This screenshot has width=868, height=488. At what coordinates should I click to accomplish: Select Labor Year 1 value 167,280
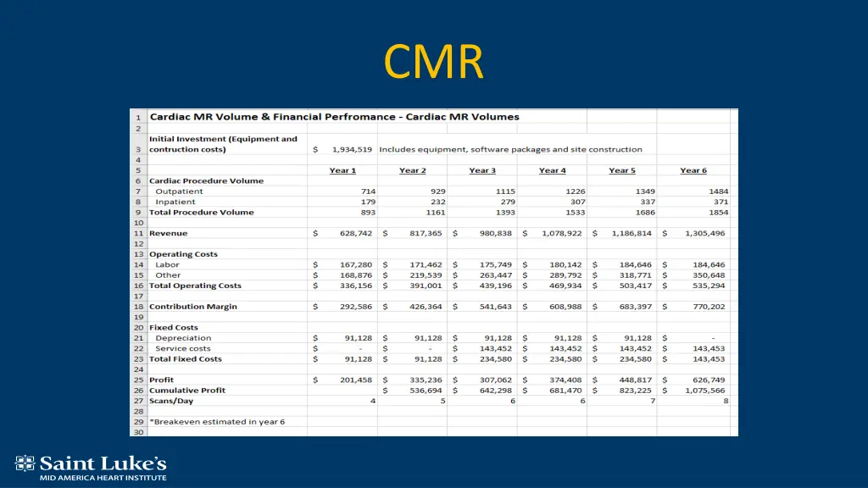click(356, 265)
